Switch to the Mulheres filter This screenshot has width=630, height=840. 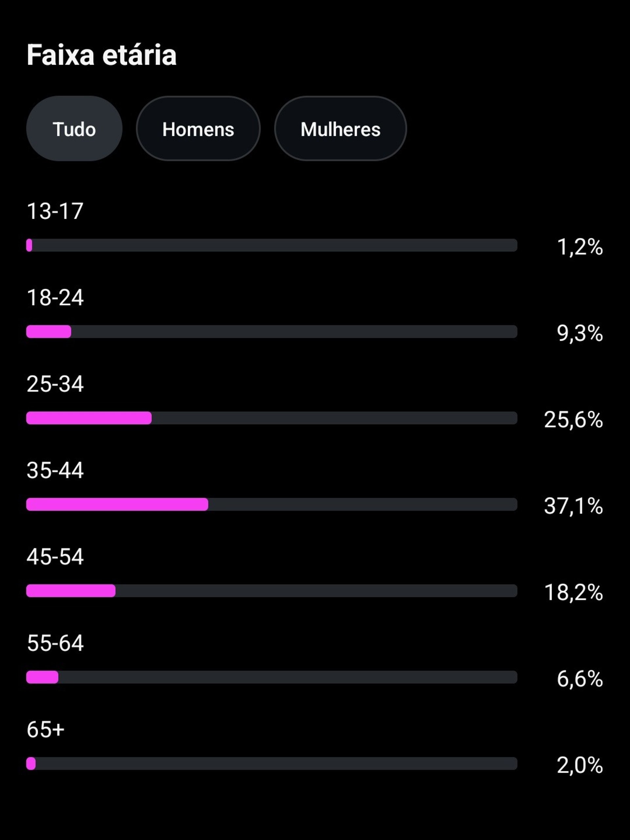[x=340, y=129]
